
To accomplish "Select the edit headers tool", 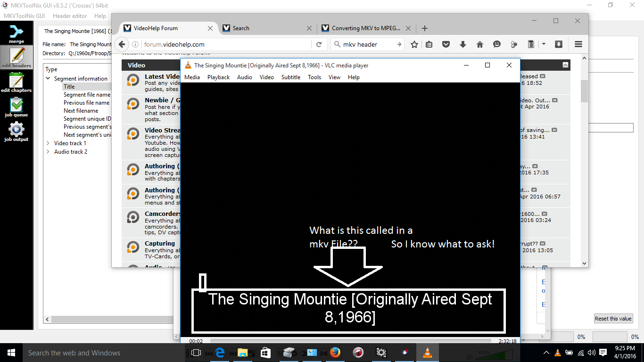I will click(x=17, y=57).
